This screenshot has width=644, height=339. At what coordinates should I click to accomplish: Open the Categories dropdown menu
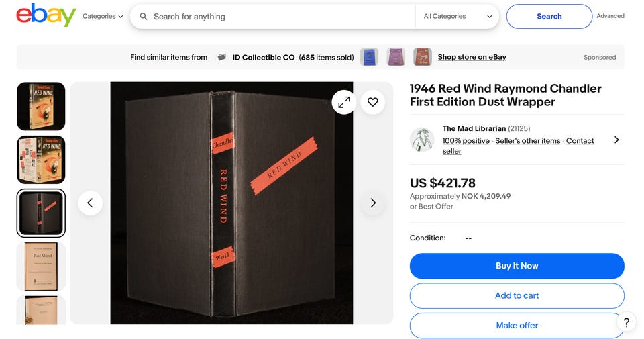(x=103, y=17)
